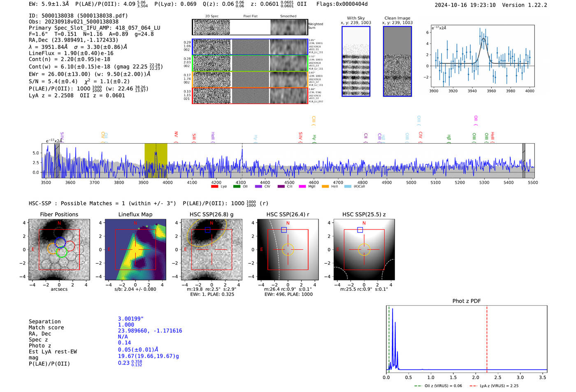Select the green-bordered fiber spectrum row
576x392 pixels.
(x=250, y=63)
